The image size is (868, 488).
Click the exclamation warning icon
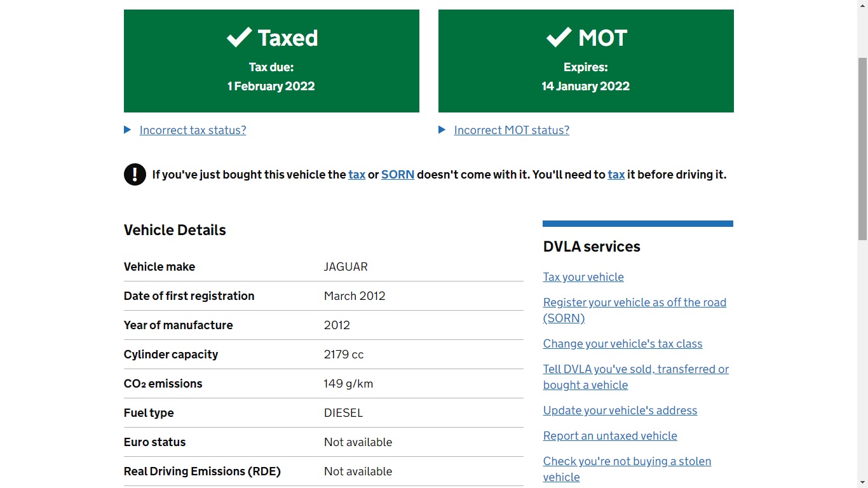click(135, 174)
